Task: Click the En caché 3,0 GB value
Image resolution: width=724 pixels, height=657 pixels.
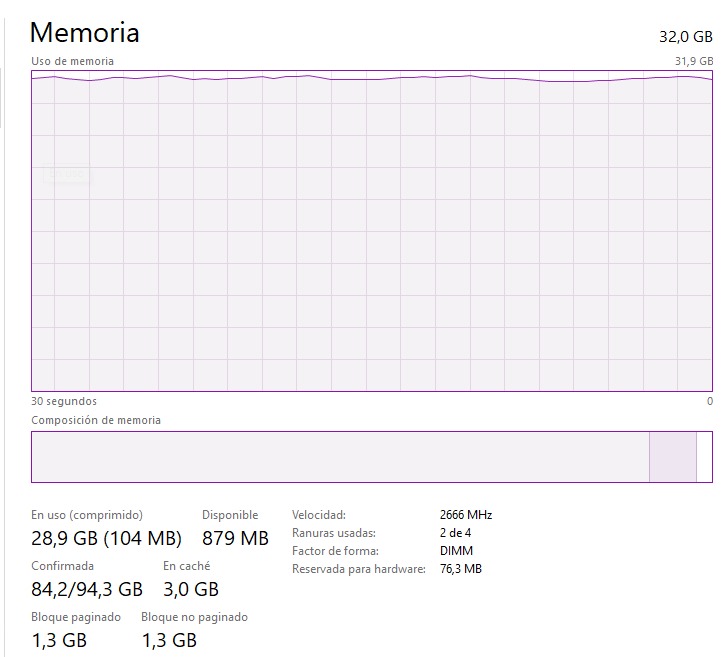Action: click(191, 589)
